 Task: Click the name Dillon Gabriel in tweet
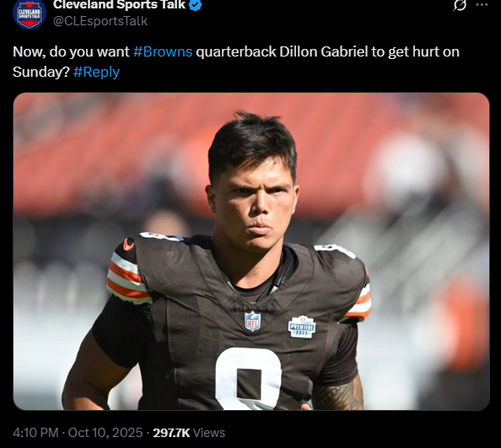pos(323,51)
